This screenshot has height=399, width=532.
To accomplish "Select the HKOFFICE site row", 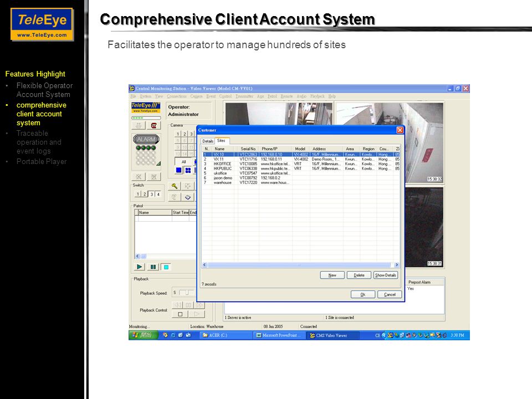I will tap(301, 164).
